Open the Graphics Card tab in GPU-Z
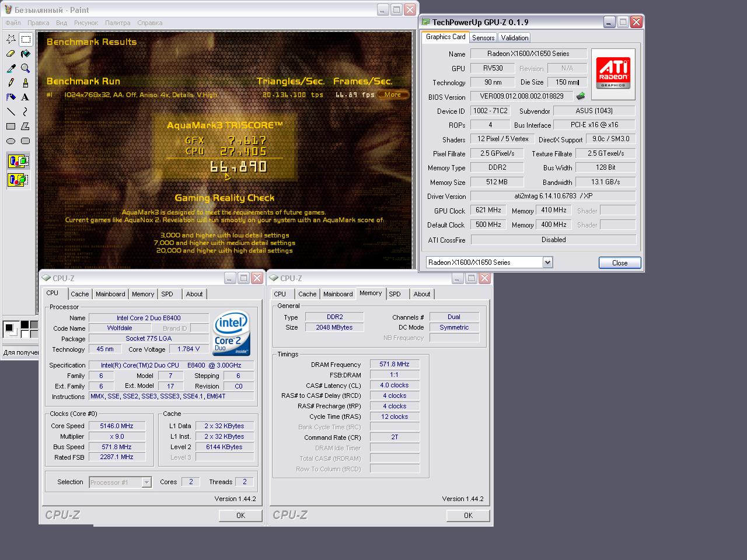 pos(445,37)
